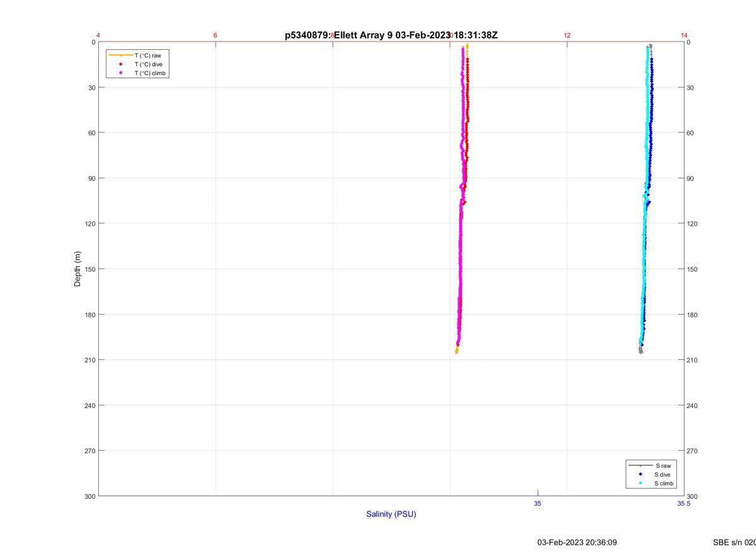Select the 'S raw' legend label
The width and height of the screenshot is (756, 558).
click(663, 465)
